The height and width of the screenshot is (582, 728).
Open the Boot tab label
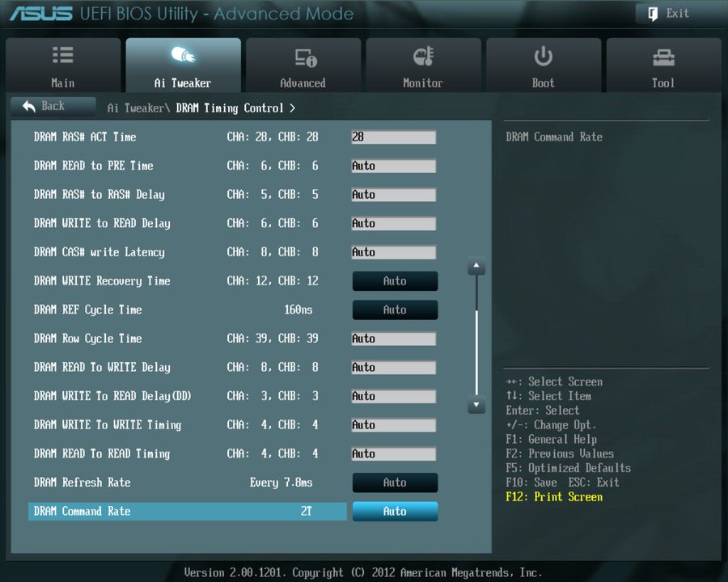point(543,83)
